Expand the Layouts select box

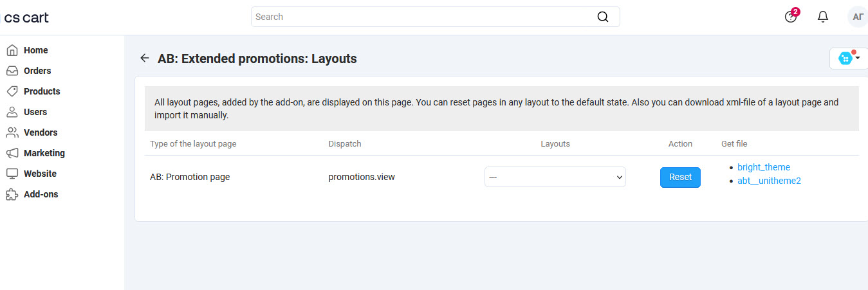pos(555,177)
